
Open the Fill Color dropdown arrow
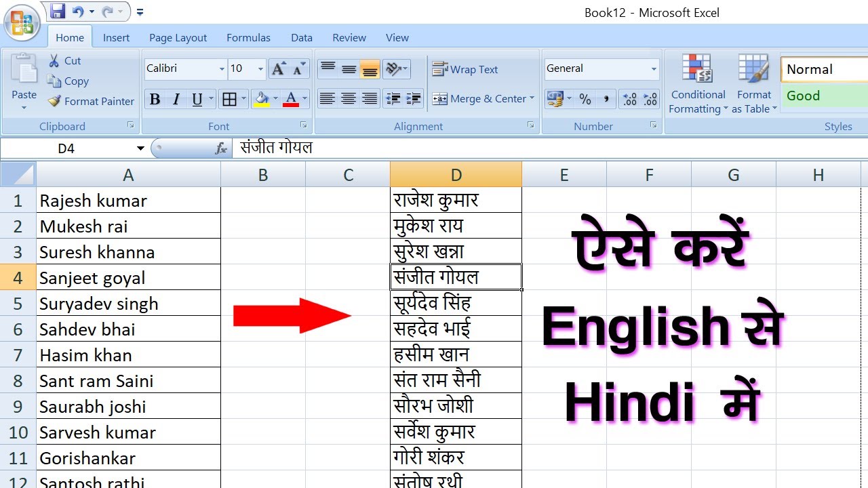pyautogui.click(x=275, y=100)
